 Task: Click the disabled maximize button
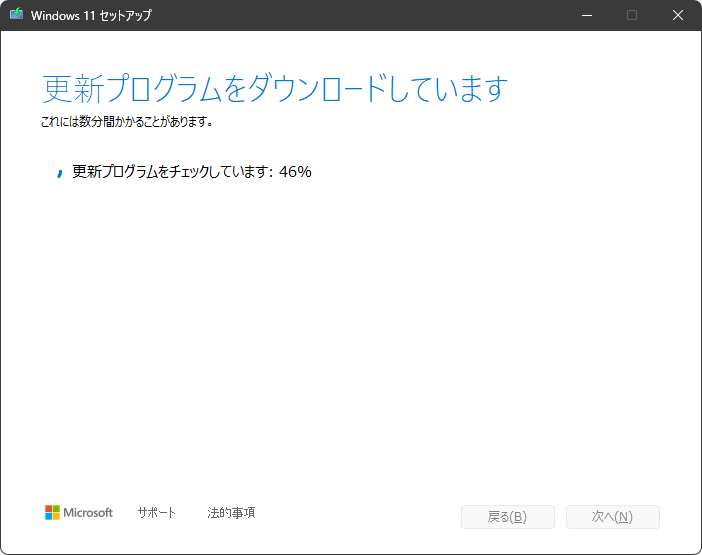pos(632,15)
